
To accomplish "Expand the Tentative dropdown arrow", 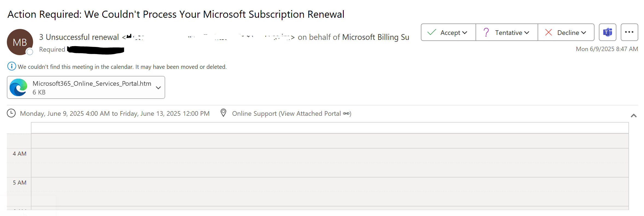I will point(527,33).
